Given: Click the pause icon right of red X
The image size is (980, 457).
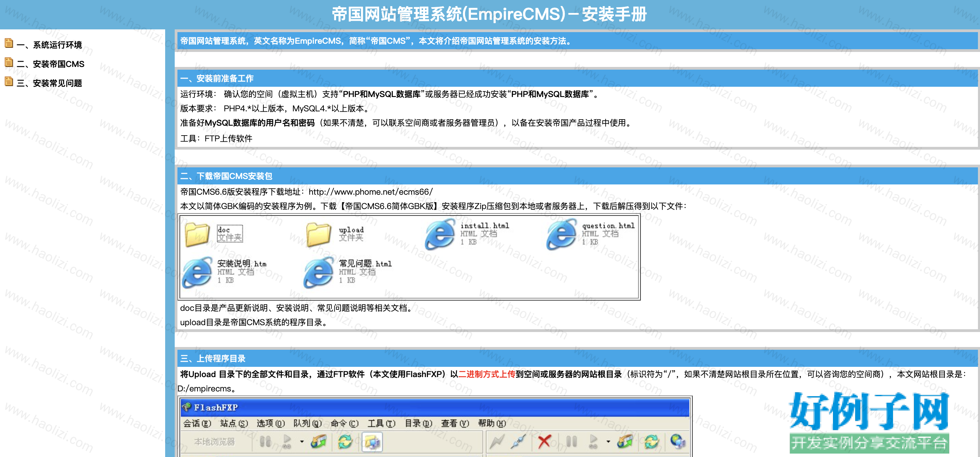Looking at the screenshot, I should point(572,442).
